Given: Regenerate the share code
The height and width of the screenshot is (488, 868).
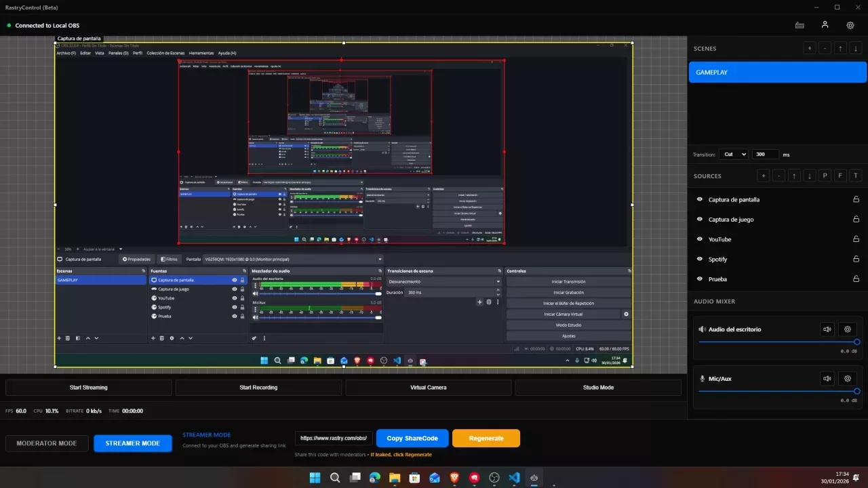Looking at the screenshot, I should (486, 439).
